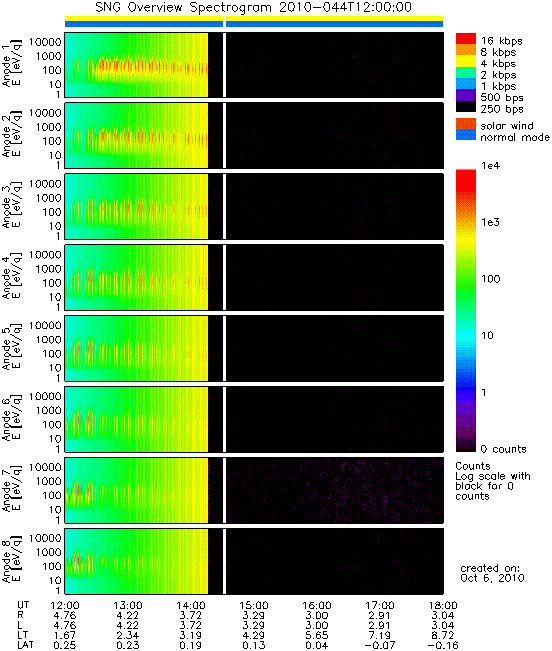The height and width of the screenshot is (651, 552).
Task: Click the 12:00 UT axis label
Action: pos(65,605)
